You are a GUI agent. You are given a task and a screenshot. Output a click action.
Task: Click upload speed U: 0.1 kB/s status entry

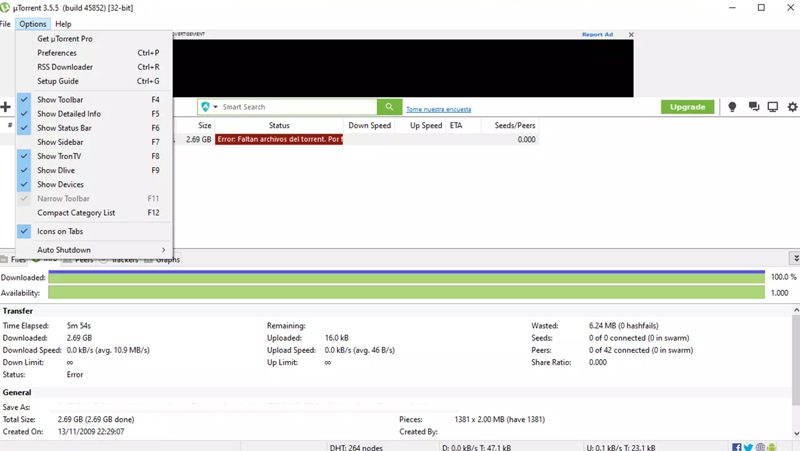click(620, 447)
